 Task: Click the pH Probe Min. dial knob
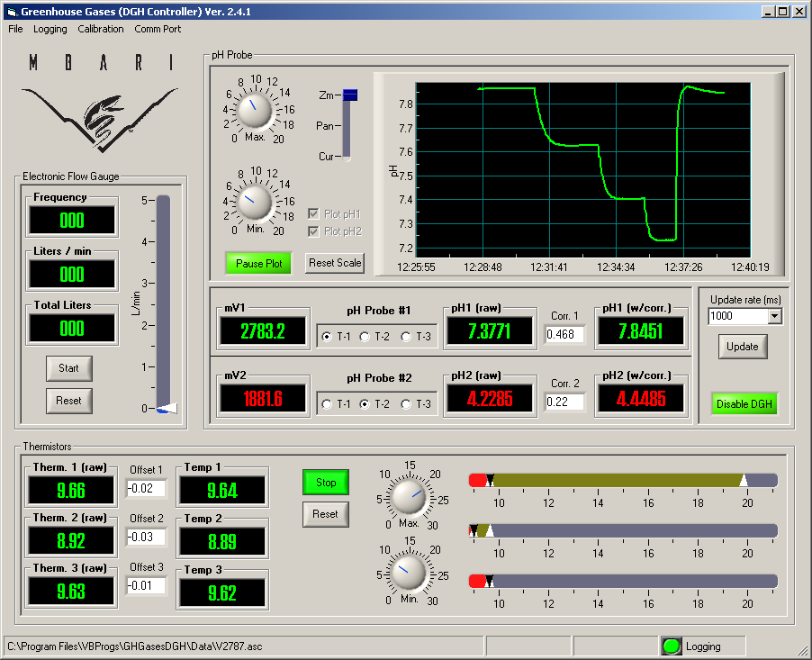tap(254, 203)
